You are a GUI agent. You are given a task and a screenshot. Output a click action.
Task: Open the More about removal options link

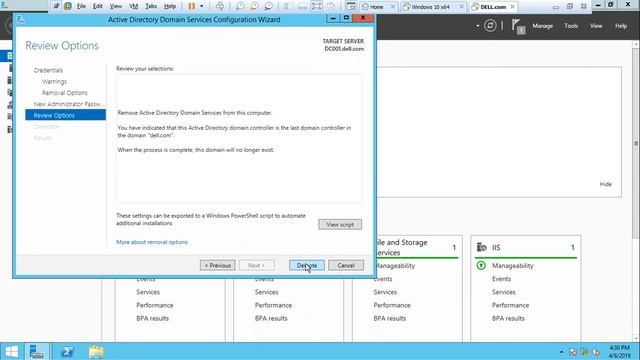[x=152, y=242]
